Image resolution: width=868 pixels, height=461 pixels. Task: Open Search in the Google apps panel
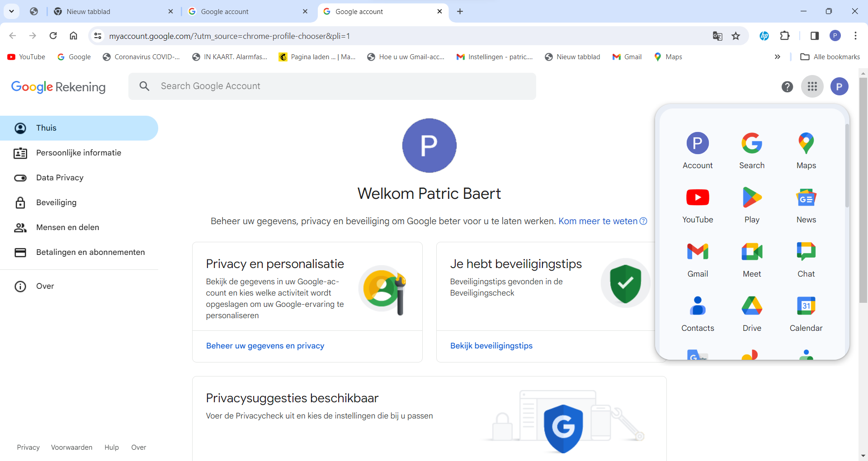click(x=752, y=151)
